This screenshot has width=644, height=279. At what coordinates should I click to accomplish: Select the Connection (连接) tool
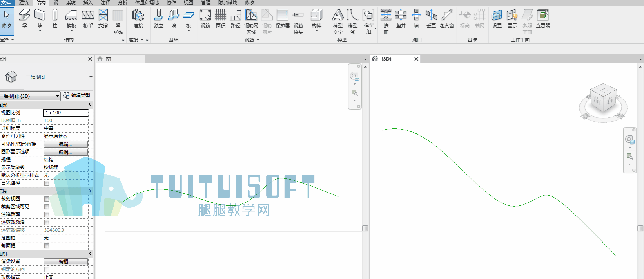tap(138, 18)
